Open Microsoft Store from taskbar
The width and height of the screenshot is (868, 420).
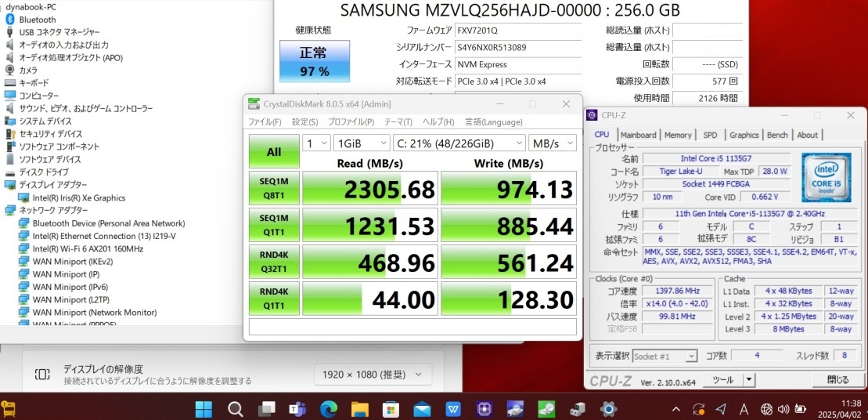[x=391, y=410]
